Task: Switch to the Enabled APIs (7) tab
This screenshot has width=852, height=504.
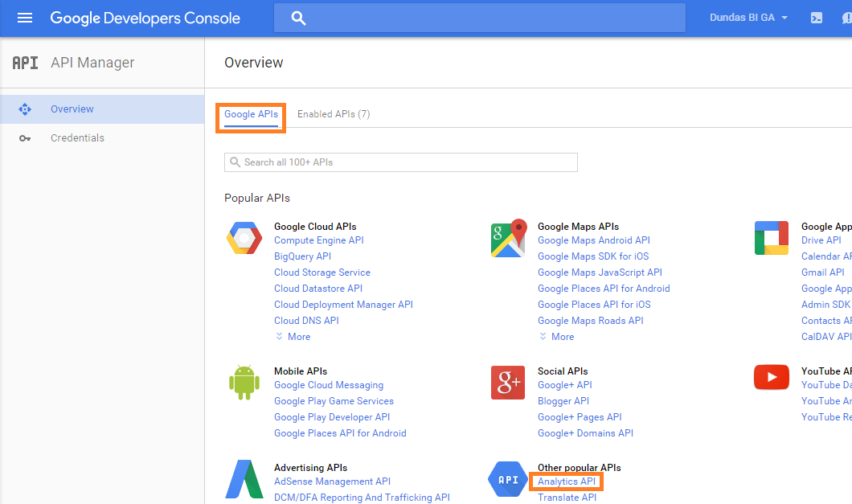Action: (x=334, y=113)
